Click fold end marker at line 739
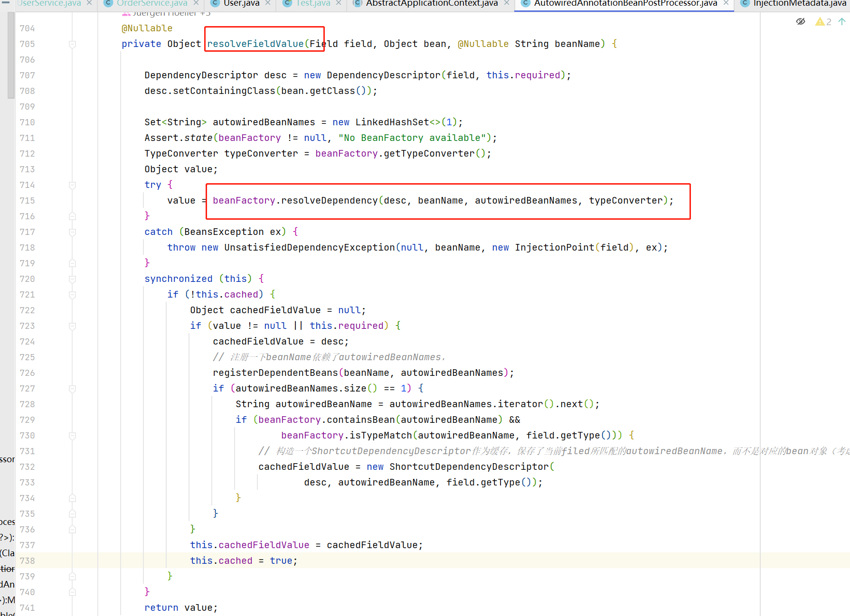The width and height of the screenshot is (850, 616). pos(73,577)
